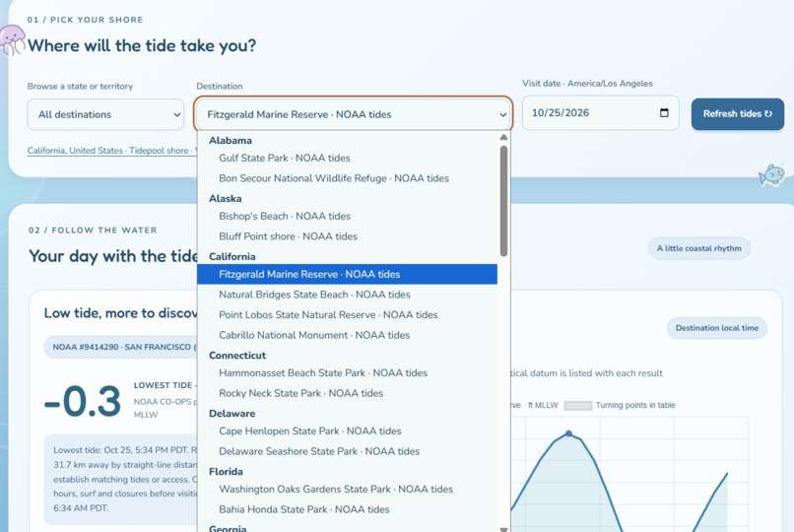Viewport: 794px width, 532px height.
Task: Select Delaware Seashore State Park option
Action: 347,451
